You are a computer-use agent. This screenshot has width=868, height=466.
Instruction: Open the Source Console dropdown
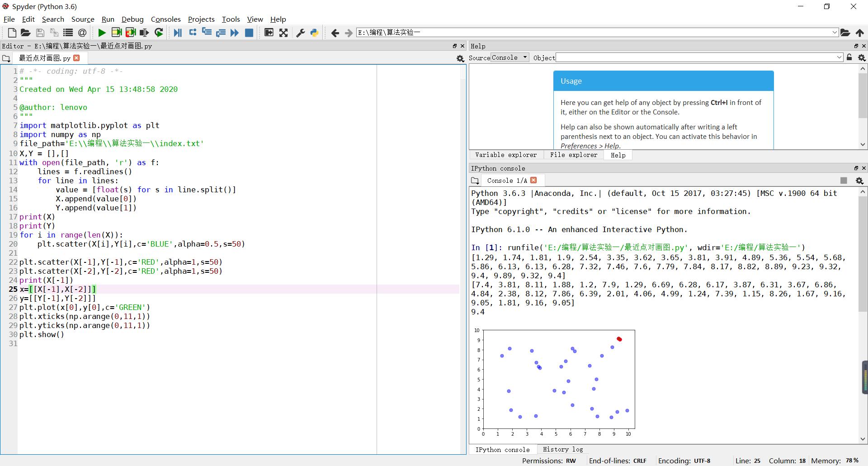(510, 57)
